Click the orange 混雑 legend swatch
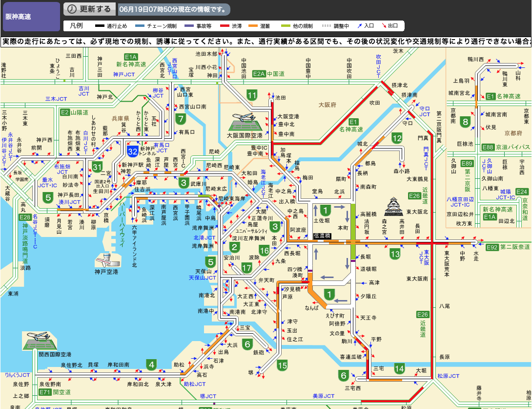This screenshot has width=532, height=409. click(253, 25)
